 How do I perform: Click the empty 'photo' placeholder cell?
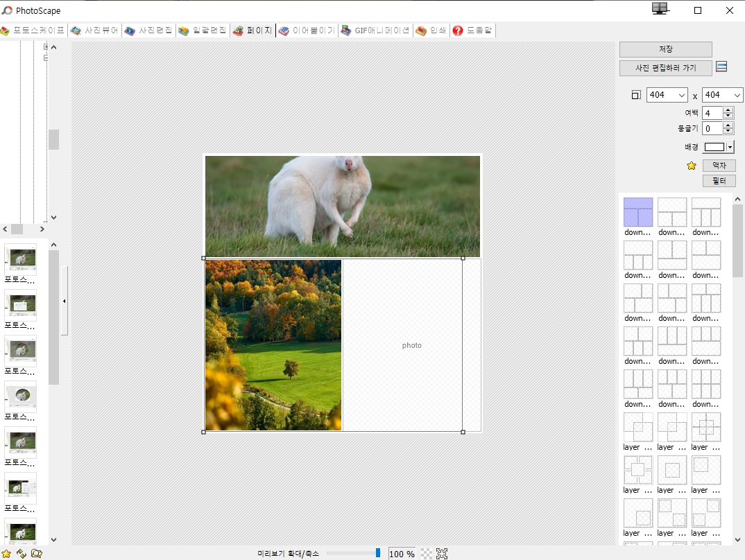point(411,345)
